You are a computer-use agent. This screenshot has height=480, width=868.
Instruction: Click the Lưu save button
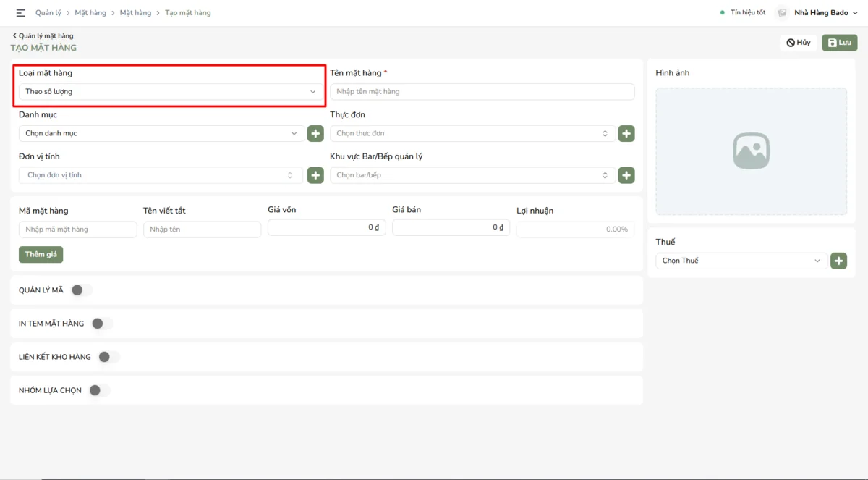(840, 43)
